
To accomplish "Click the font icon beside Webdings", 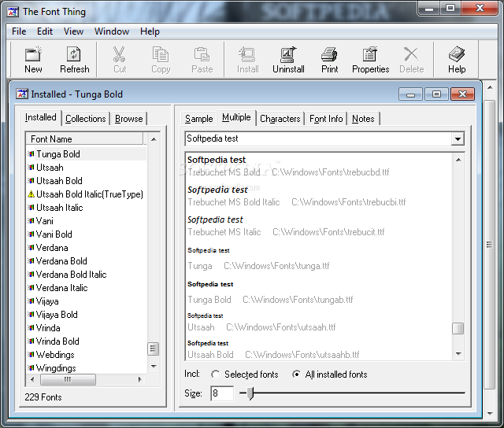I will [x=31, y=355].
